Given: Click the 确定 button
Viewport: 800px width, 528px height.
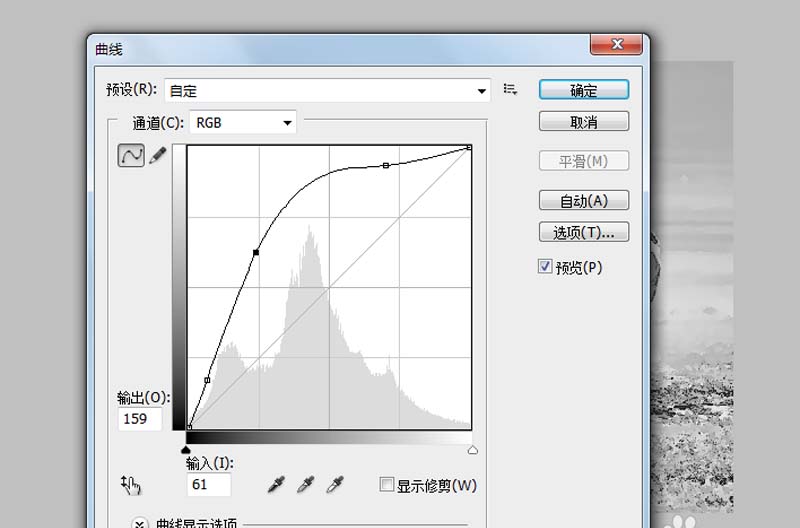Looking at the screenshot, I should (584, 90).
